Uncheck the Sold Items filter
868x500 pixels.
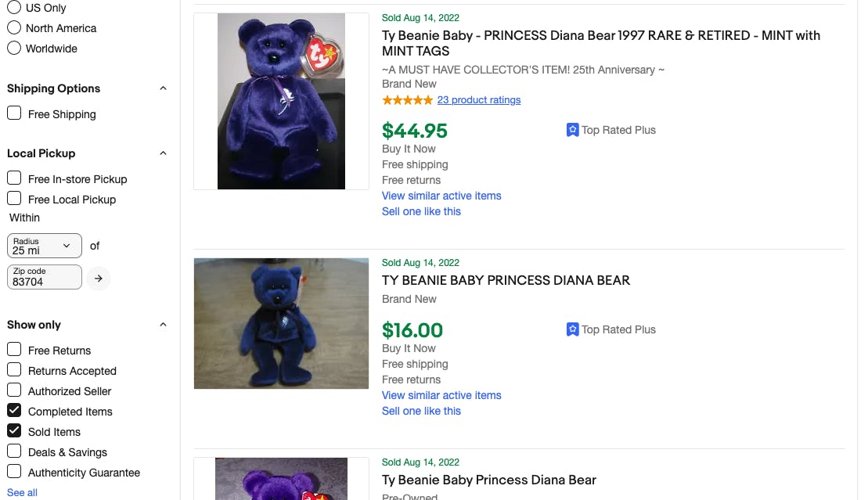[14, 431]
